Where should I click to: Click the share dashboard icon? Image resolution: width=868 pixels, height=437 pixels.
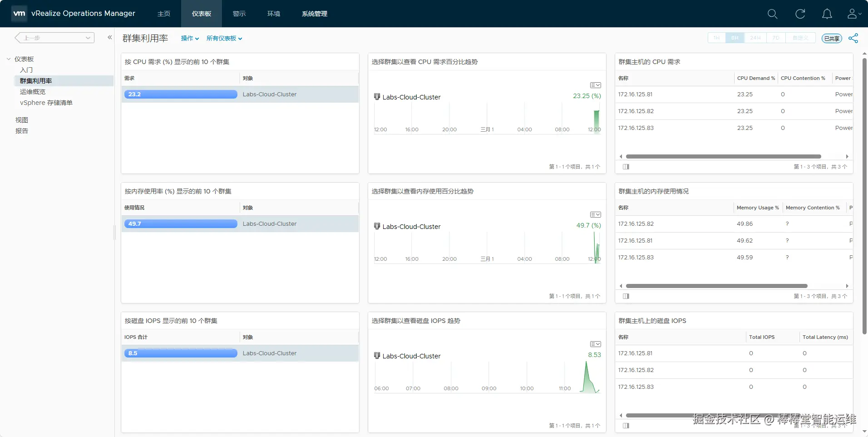(853, 38)
